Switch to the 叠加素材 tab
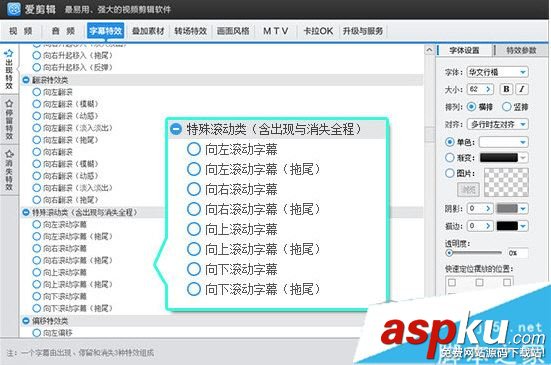The height and width of the screenshot is (365, 551). (x=148, y=31)
